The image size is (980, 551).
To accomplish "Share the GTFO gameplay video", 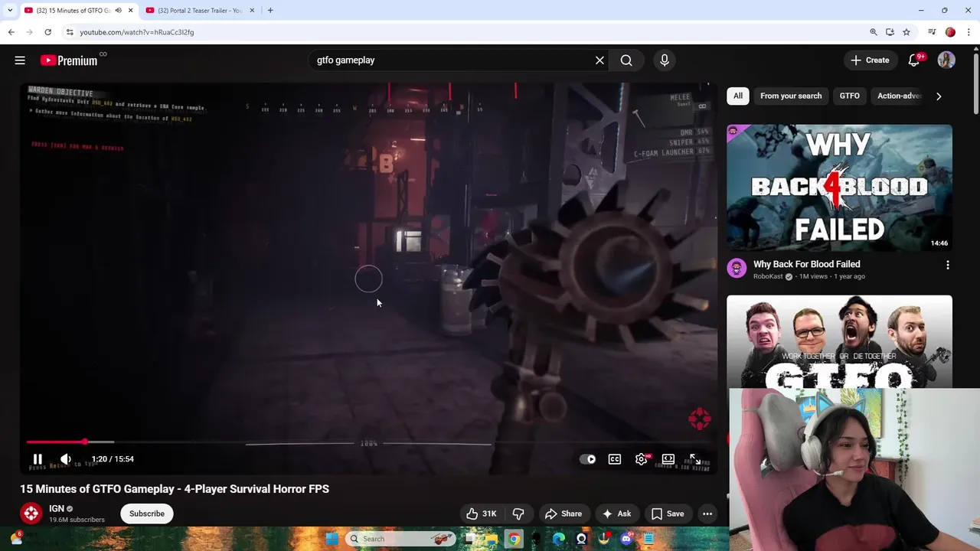I will coord(563,514).
